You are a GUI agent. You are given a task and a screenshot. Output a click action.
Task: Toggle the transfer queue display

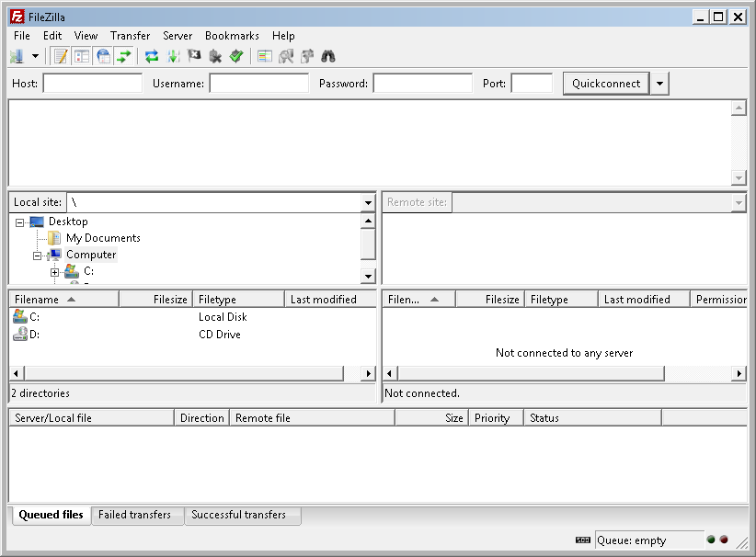point(124,56)
